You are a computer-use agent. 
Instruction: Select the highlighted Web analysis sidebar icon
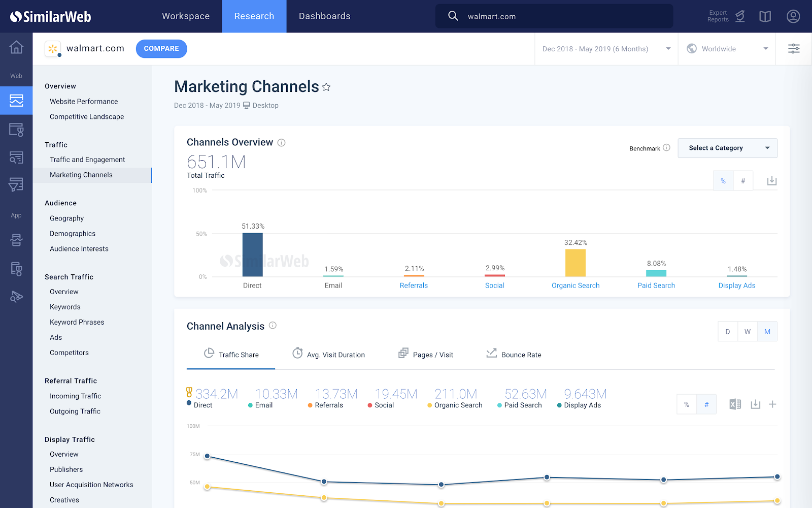(x=16, y=100)
